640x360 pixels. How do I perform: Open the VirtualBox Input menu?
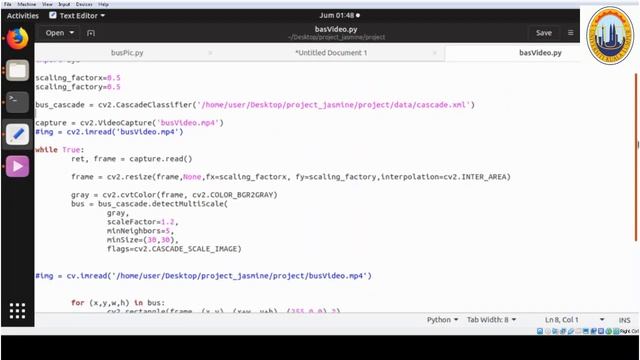(64, 4)
